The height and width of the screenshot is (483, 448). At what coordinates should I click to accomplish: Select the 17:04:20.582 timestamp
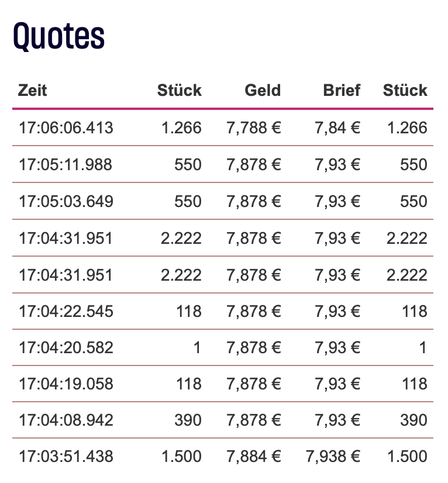coord(66,348)
